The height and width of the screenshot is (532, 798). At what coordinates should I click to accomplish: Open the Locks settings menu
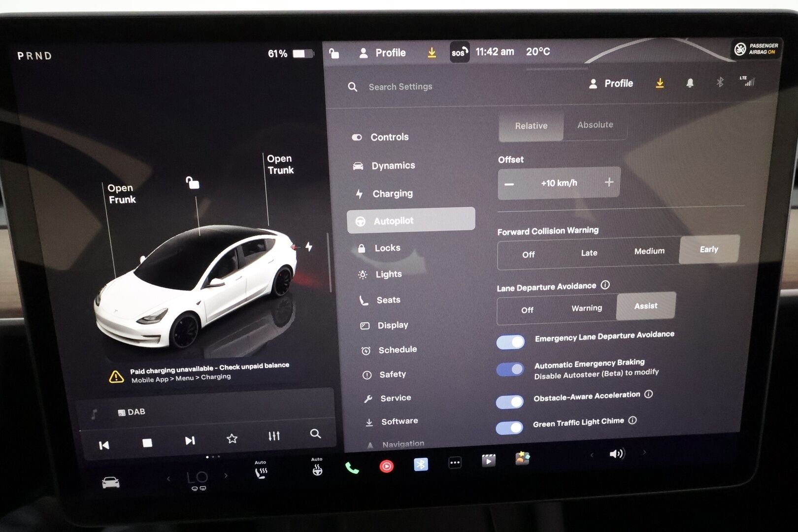point(378,248)
